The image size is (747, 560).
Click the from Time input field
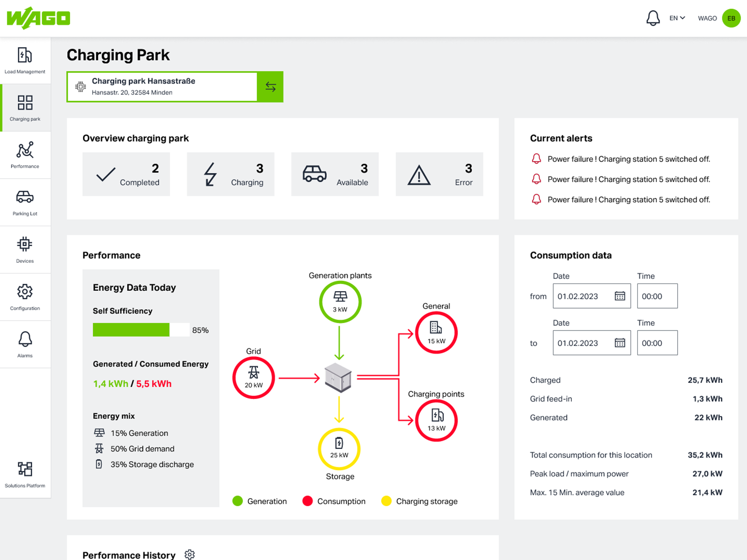[x=657, y=296]
